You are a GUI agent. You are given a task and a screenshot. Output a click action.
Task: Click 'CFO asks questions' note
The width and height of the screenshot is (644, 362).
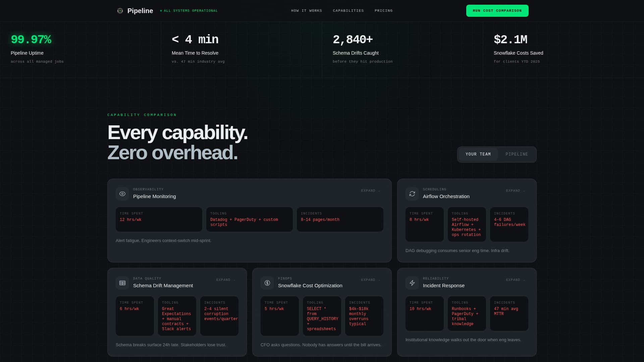pos(321,345)
